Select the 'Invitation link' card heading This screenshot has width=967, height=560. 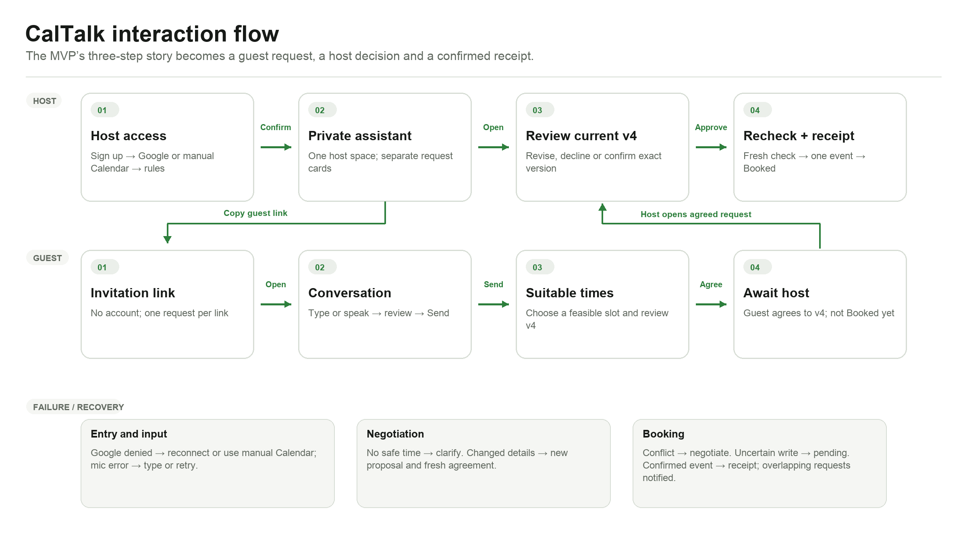133,293
